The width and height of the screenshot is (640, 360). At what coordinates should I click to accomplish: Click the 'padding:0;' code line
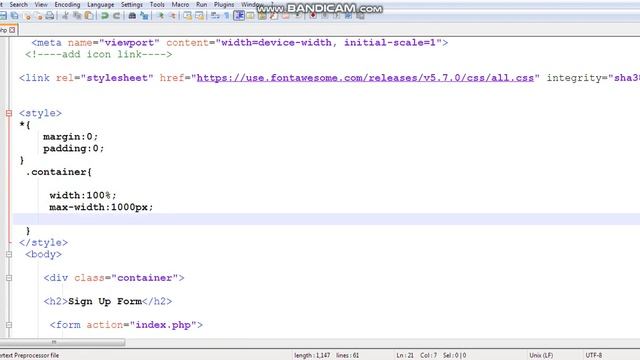click(73, 149)
